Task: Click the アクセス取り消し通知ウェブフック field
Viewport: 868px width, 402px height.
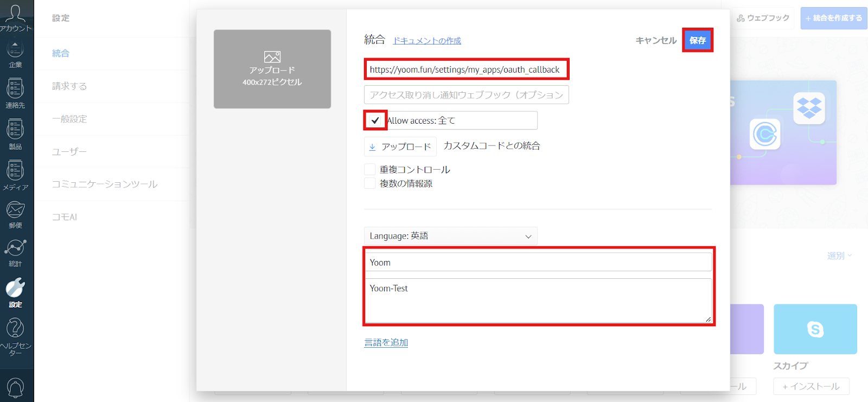Action: [x=467, y=94]
